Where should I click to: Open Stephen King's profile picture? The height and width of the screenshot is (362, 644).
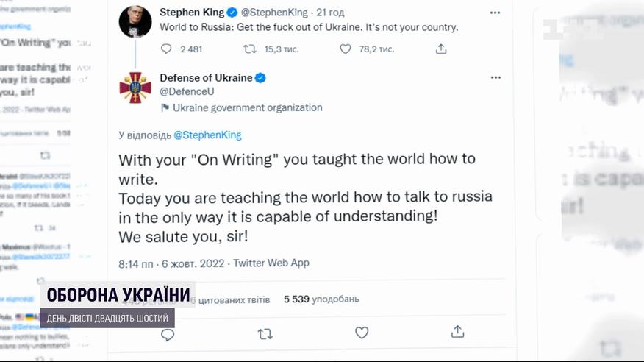pyautogui.click(x=136, y=22)
